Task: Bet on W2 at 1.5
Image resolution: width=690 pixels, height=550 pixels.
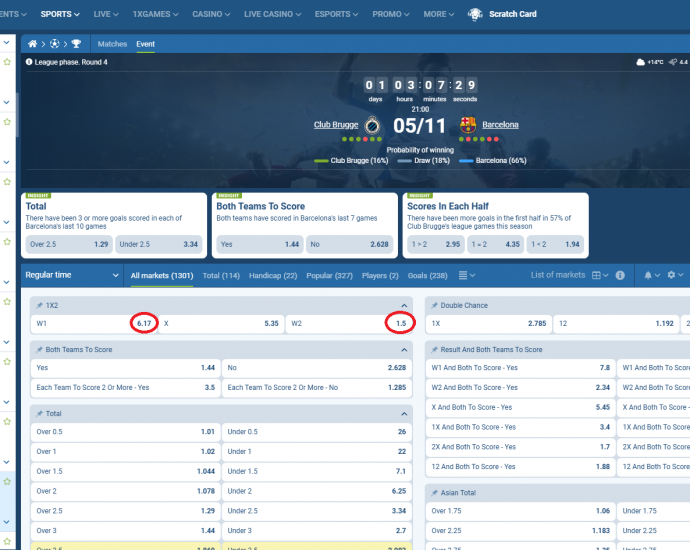Action: point(349,323)
